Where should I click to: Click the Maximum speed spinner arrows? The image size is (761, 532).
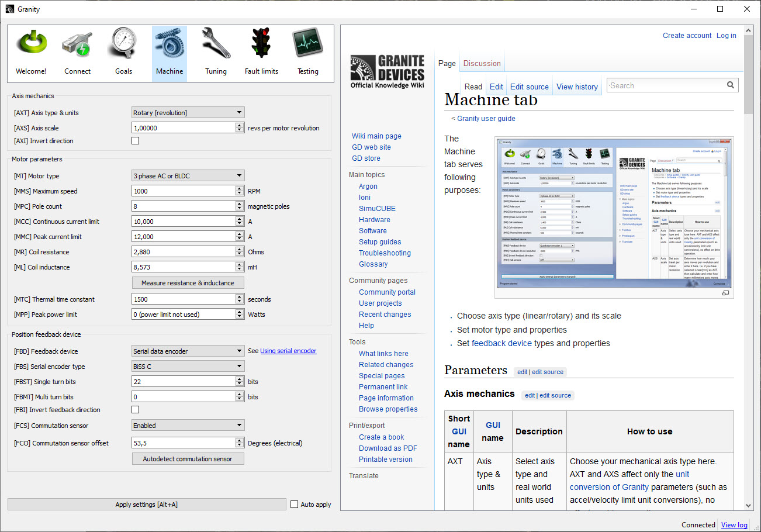pyautogui.click(x=240, y=191)
